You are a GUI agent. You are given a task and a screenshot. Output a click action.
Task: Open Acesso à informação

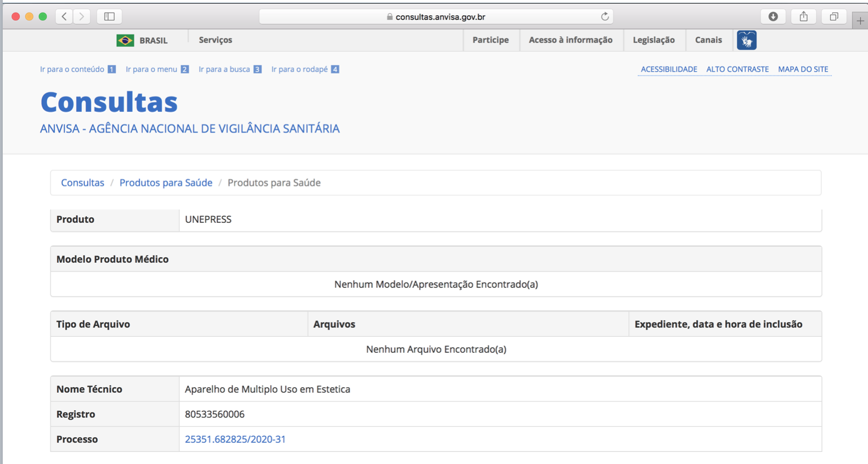point(571,40)
